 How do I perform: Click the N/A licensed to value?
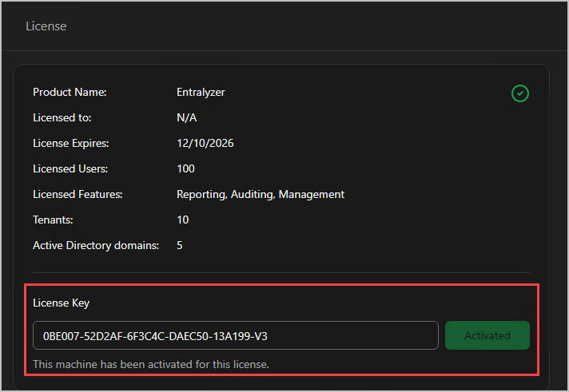[x=186, y=117]
